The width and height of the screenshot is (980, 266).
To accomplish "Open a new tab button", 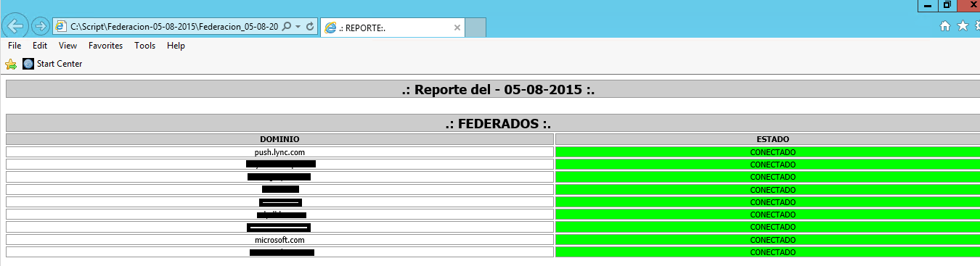I will pyautogui.click(x=475, y=28).
